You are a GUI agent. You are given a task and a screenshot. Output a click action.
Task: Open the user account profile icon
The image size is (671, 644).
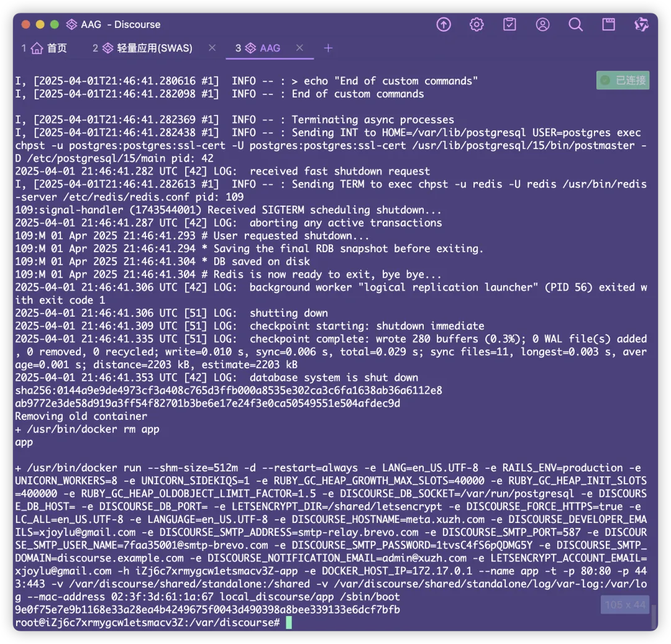(x=542, y=24)
